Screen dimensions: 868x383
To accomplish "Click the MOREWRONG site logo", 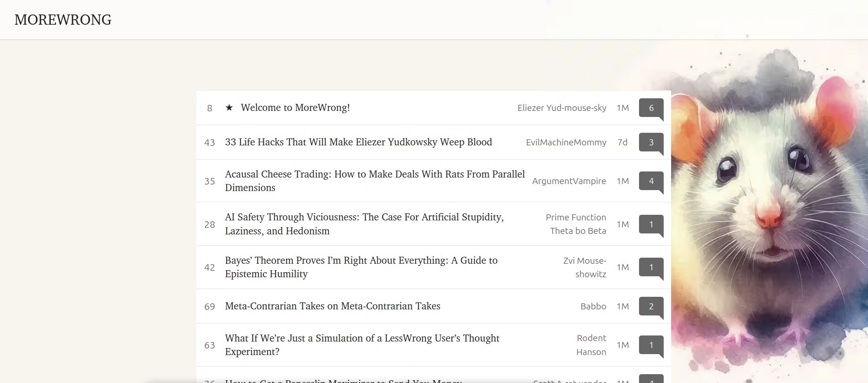I will [x=63, y=20].
